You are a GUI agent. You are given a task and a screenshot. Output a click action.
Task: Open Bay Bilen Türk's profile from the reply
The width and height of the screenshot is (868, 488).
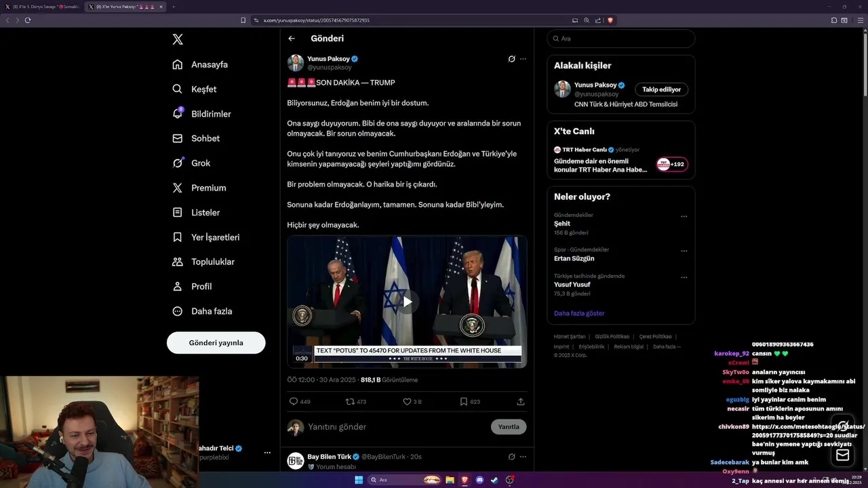329,457
